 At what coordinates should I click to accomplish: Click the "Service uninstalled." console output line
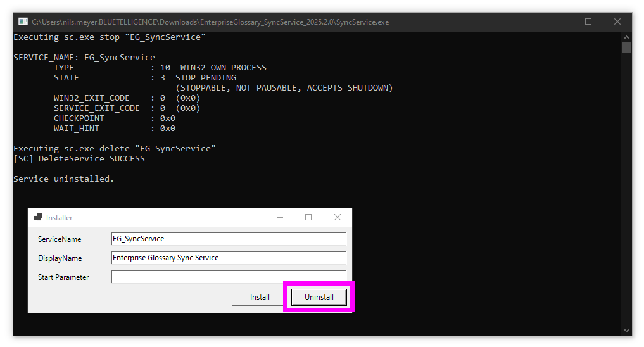tap(64, 179)
